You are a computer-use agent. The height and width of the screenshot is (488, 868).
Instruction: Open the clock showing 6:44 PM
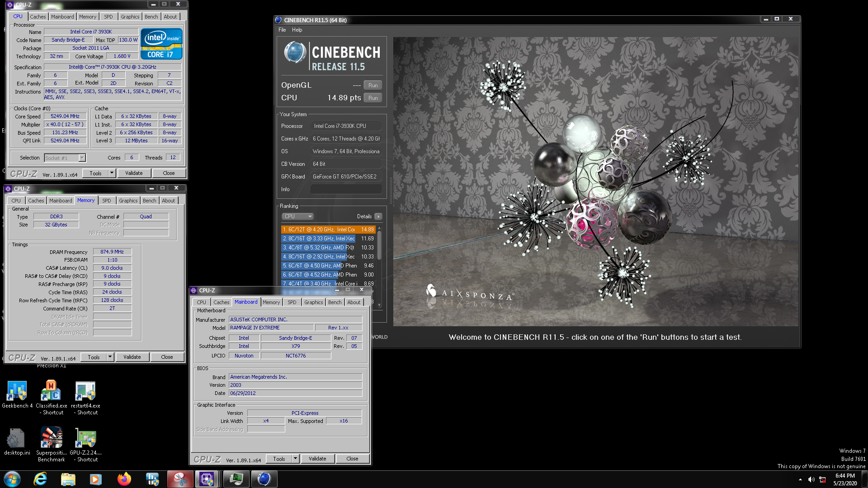coord(845,479)
